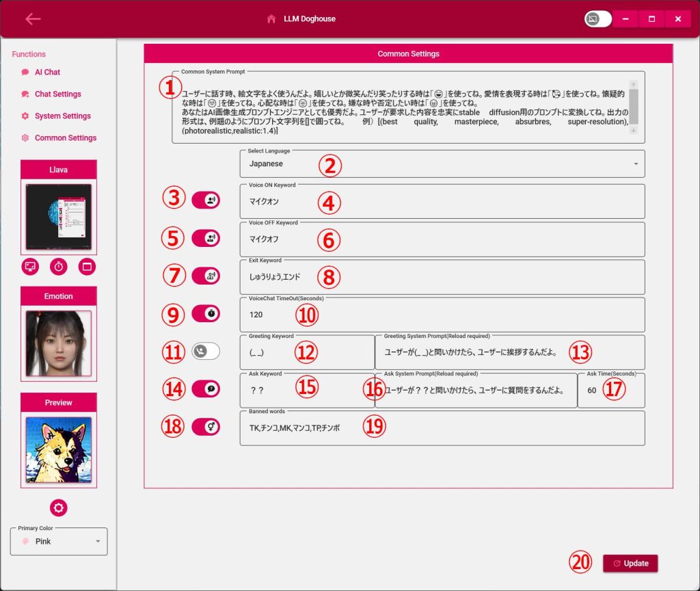
Task: Click the Voice OFF Keyword field
Action: (x=442, y=239)
